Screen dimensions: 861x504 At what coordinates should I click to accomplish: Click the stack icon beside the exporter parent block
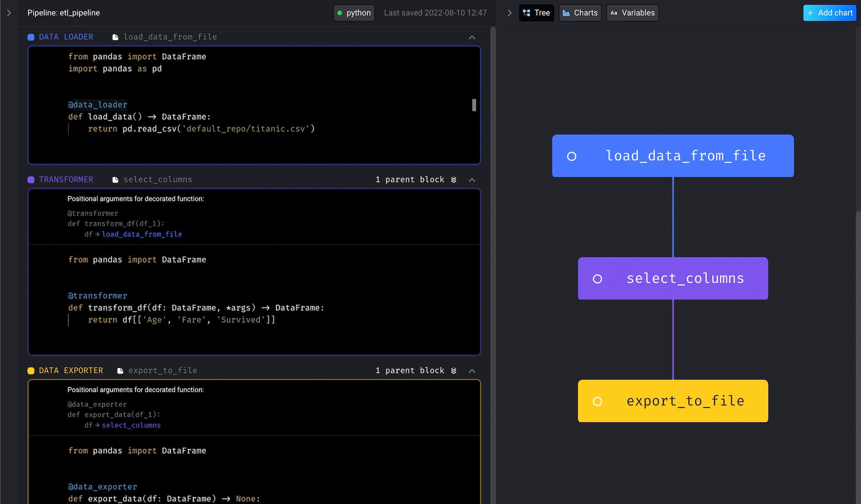tap(453, 371)
